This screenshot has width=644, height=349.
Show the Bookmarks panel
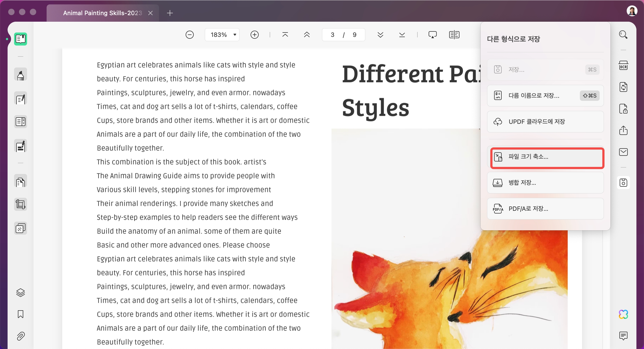pos(21,314)
